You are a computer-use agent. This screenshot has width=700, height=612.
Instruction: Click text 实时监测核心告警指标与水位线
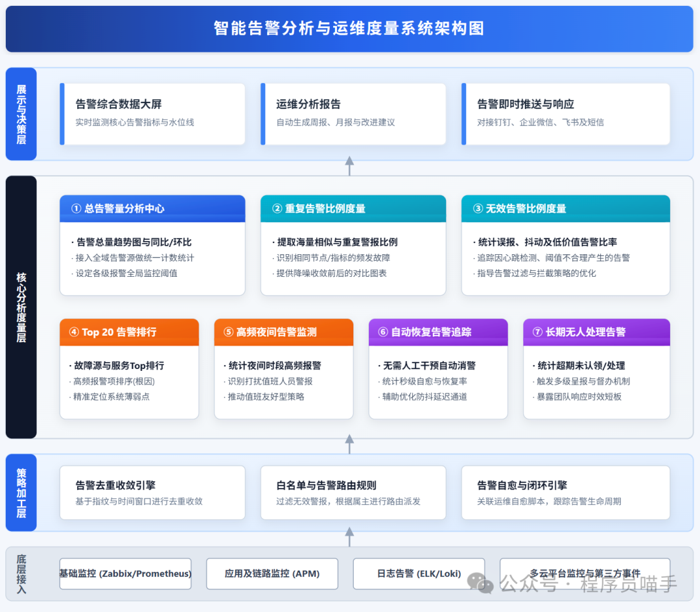[x=135, y=123]
